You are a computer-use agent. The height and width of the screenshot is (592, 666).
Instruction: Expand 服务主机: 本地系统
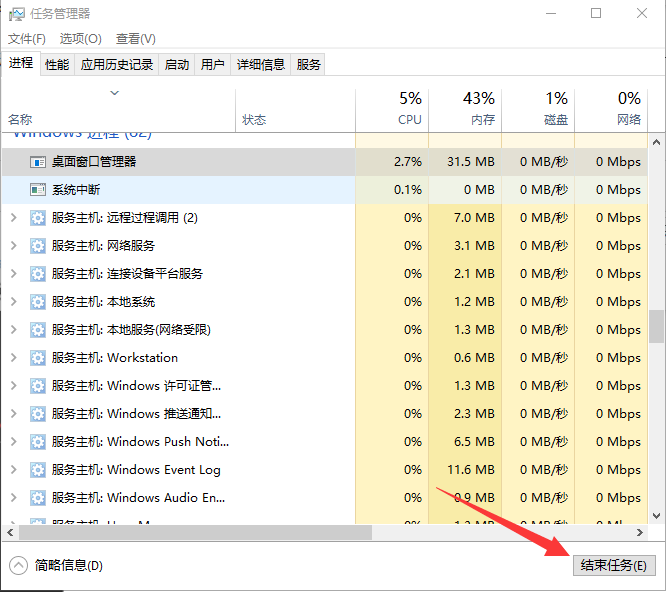click(14, 302)
